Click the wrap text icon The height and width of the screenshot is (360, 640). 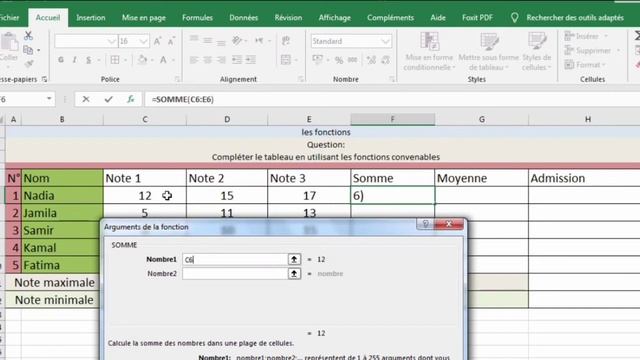click(x=286, y=40)
